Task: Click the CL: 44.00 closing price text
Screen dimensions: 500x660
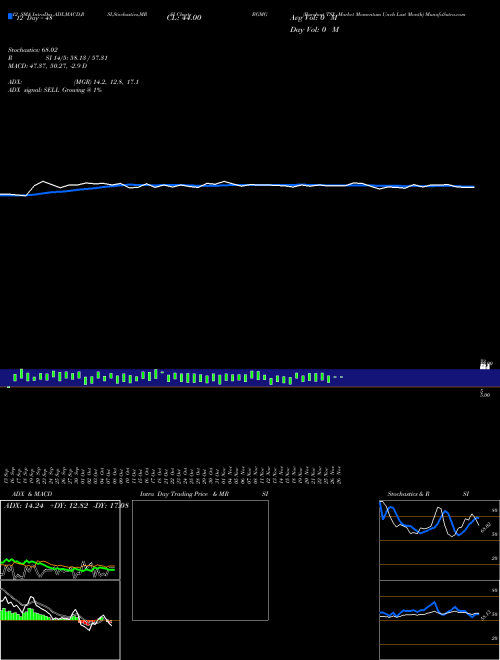Action: (184, 17)
